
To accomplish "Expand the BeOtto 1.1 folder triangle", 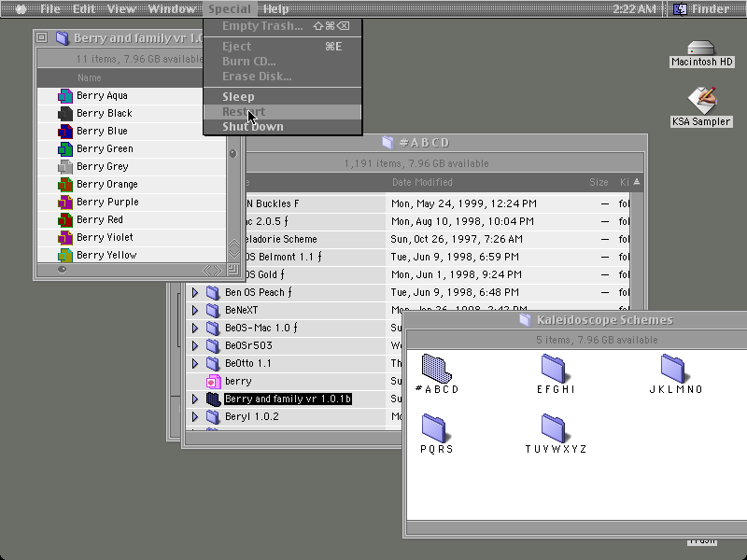I will pos(195,363).
